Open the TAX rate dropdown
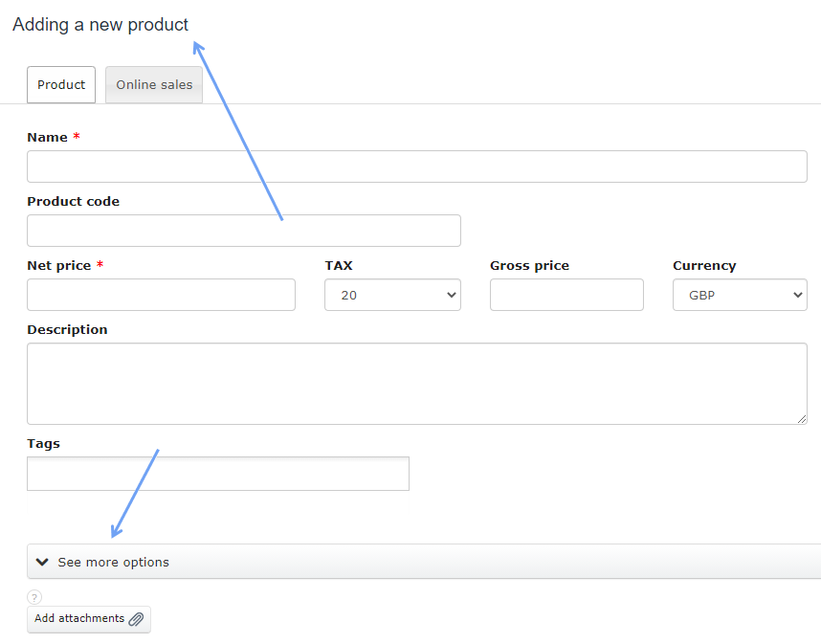 (x=392, y=295)
